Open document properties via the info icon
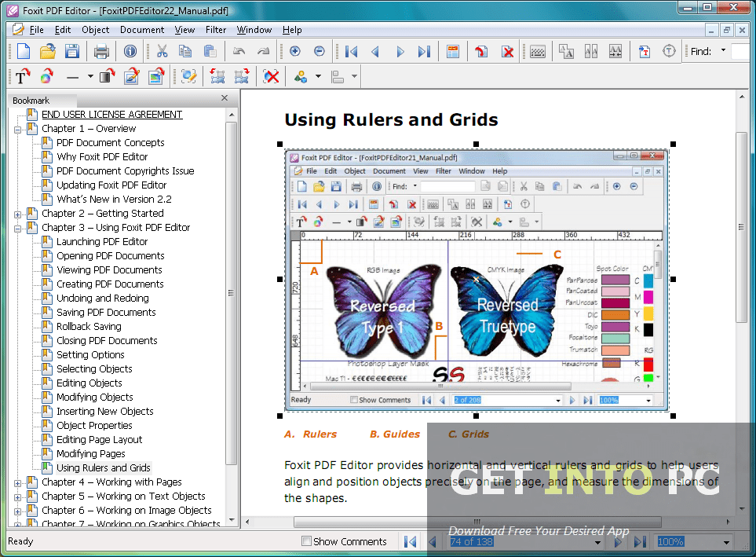The height and width of the screenshot is (557, 756). coord(130,51)
